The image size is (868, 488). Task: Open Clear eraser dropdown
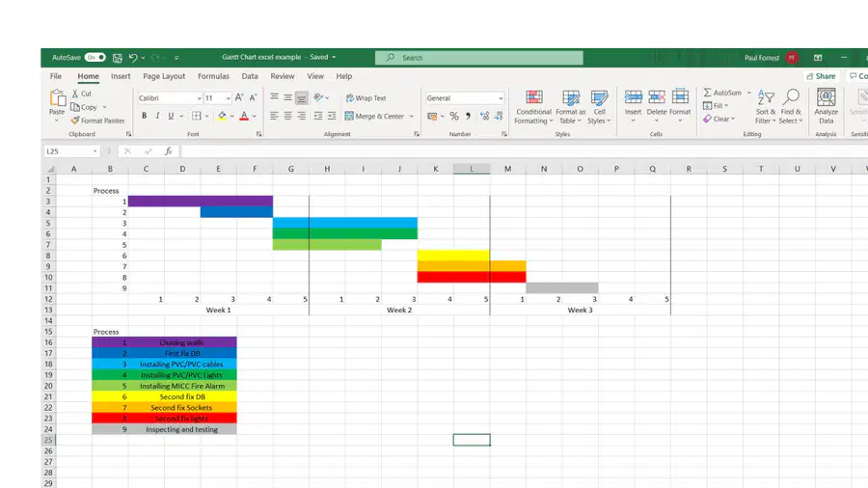[719, 119]
